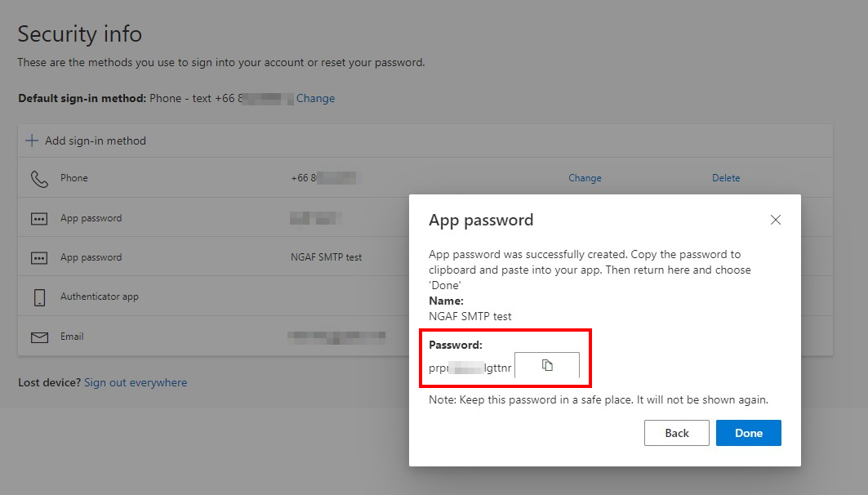Change the Phone sign-in method
Screen dimensions: 868x495
pos(585,178)
